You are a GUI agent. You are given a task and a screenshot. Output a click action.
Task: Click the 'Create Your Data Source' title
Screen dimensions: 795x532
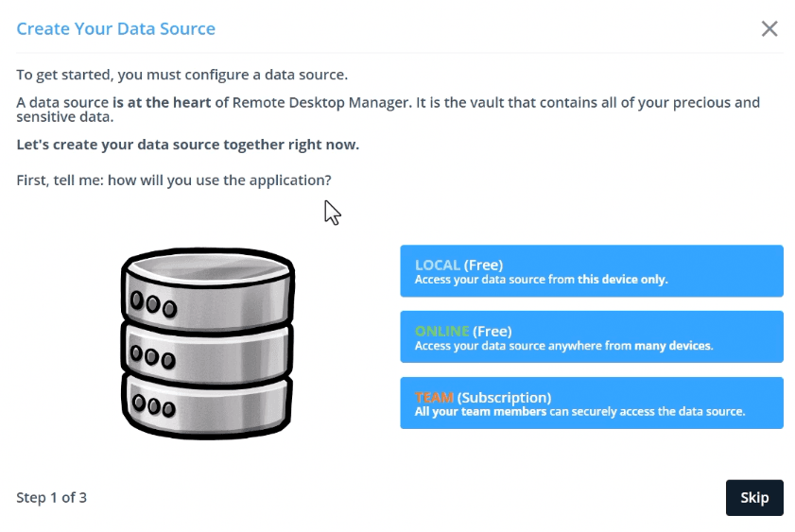click(115, 28)
